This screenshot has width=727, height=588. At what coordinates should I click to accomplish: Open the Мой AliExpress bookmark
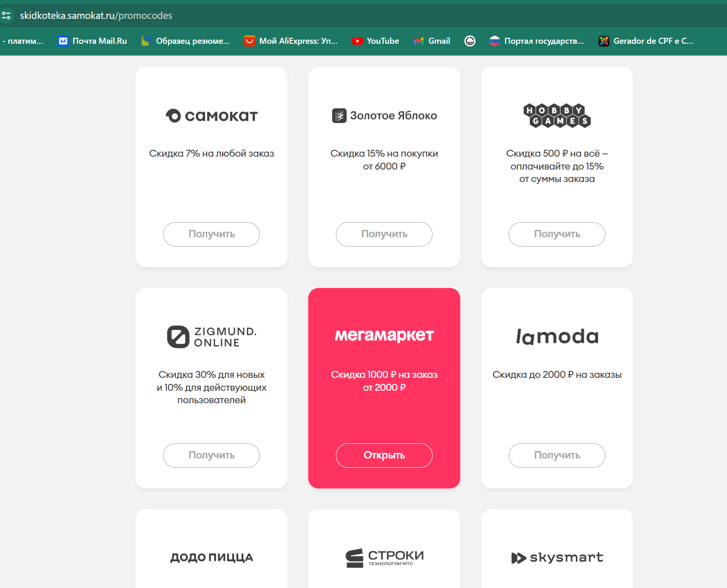[291, 41]
